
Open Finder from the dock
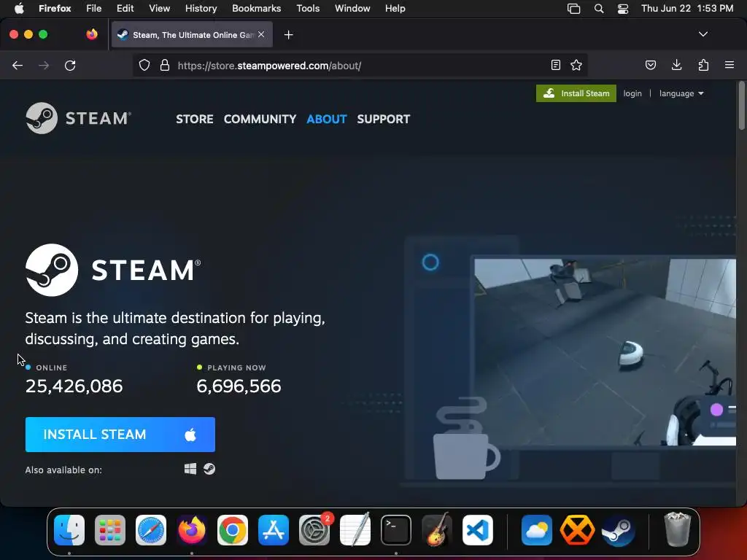click(69, 530)
